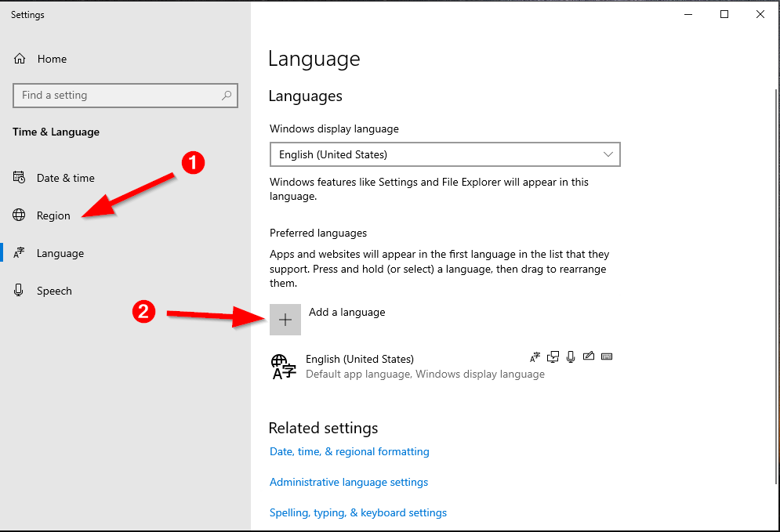Click the Home icon in sidebar
This screenshot has height=532, width=780.
20,59
